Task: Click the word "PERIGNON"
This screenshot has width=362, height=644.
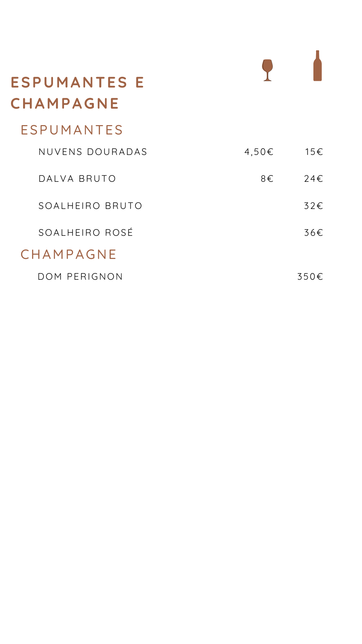Action: 95,277
